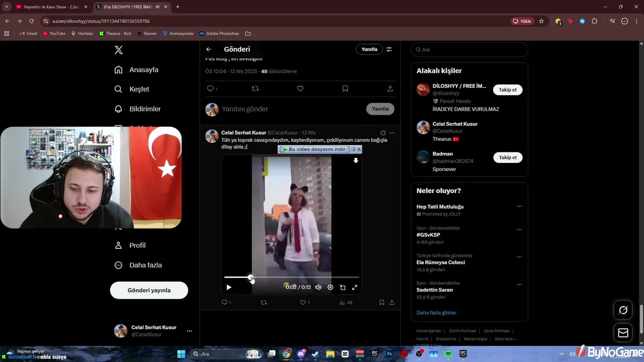Click the reply count icon under the video
This screenshot has height=362, width=644.
225,303
